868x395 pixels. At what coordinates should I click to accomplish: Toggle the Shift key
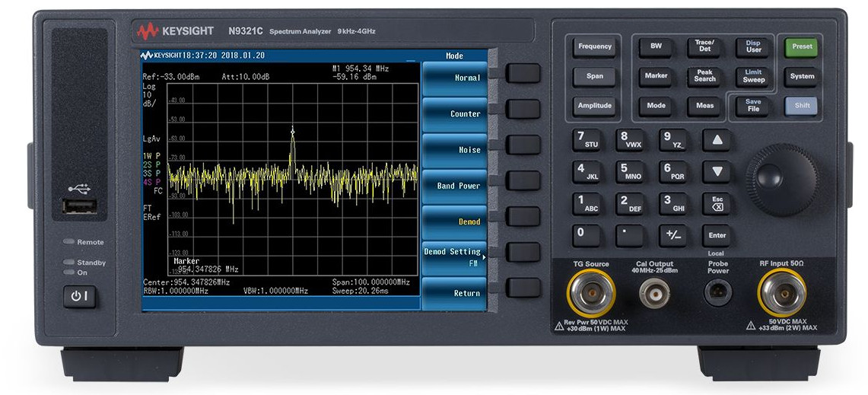802,106
